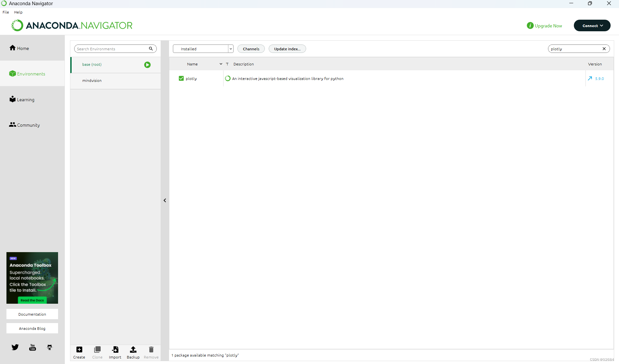This screenshot has height=364, width=619.
Task: Open the Anaconda Blog link
Action: click(x=32, y=328)
